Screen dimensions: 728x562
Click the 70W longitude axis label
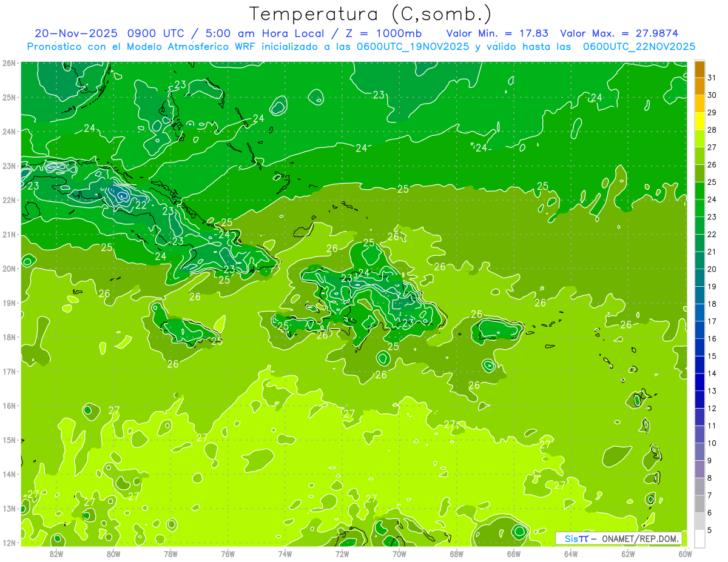pyautogui.click(x=399, y=553)
